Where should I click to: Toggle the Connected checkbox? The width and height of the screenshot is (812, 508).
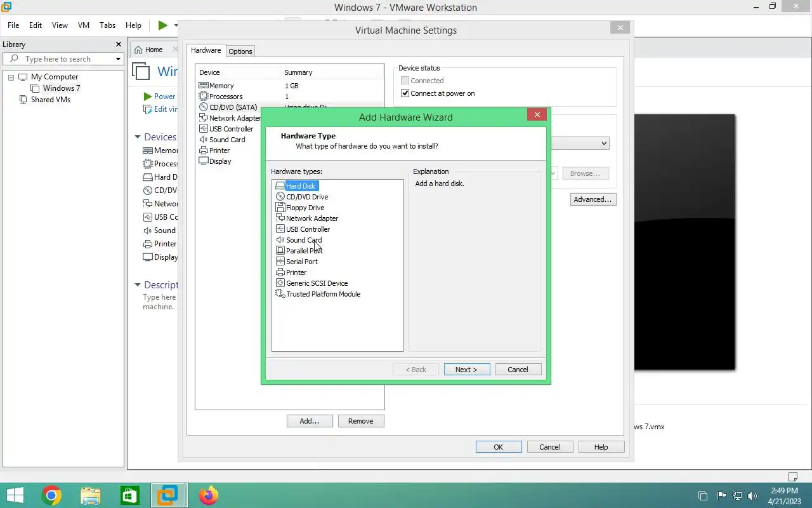coord(405,81)
